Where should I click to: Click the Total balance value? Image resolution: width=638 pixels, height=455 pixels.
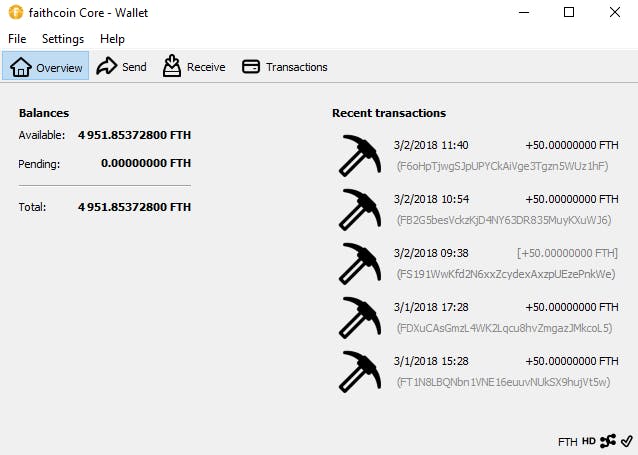(134, 207)
